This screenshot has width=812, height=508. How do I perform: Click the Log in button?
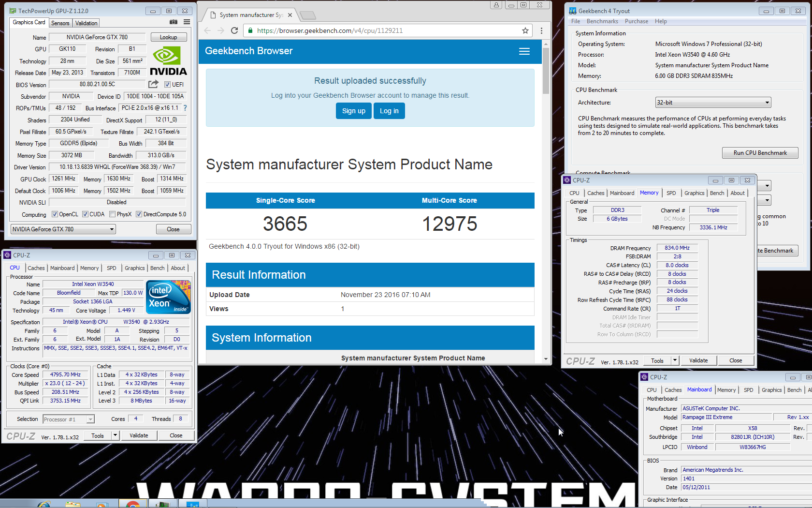[x=389, y=111]
